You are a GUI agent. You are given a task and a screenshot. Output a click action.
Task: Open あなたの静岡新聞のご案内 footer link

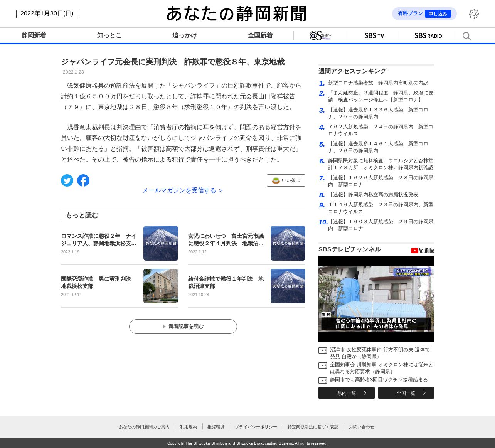click(x=144, y=427)
